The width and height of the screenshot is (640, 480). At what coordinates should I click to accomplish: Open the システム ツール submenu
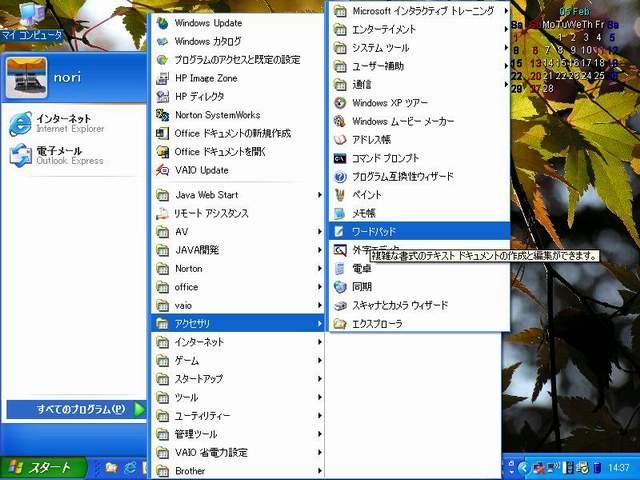[x=420, y=48]
